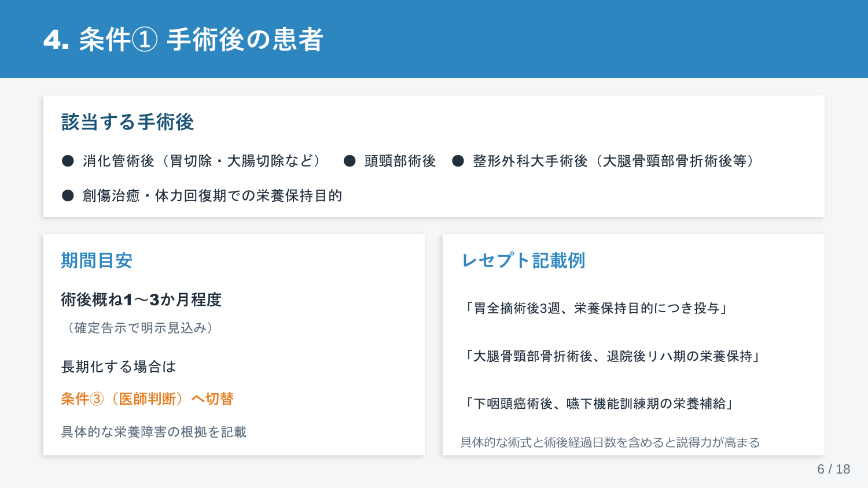Screen dimensions: 868x488
Task: Click the bullet dot before 消化管術後
Action: [68, 161]
